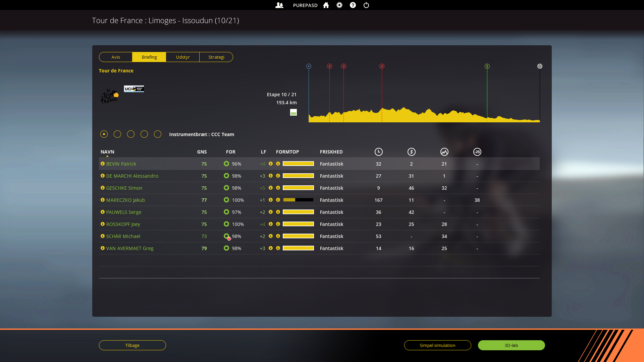
Task: Sort by under-25 classification icon
Action: pyautogui.click(x=477, y=152)
